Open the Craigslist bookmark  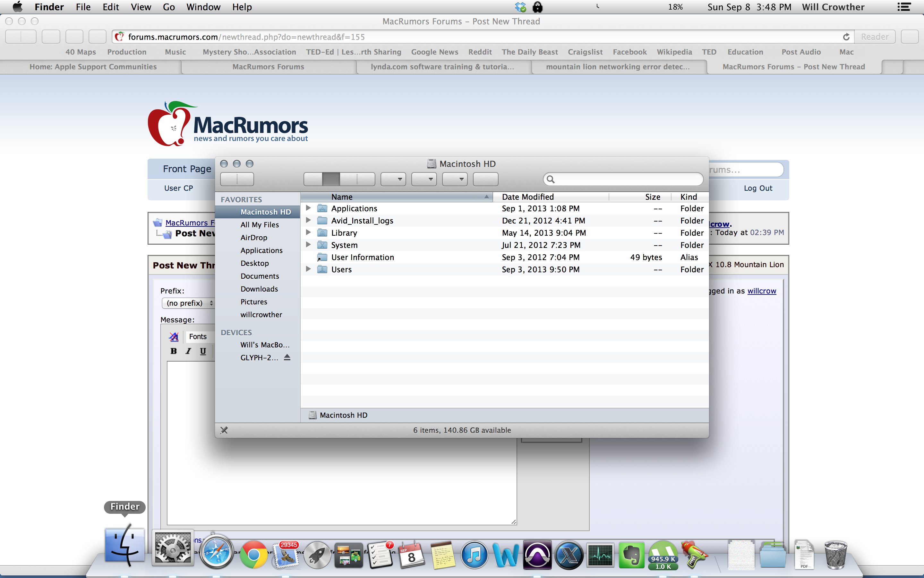585,52
